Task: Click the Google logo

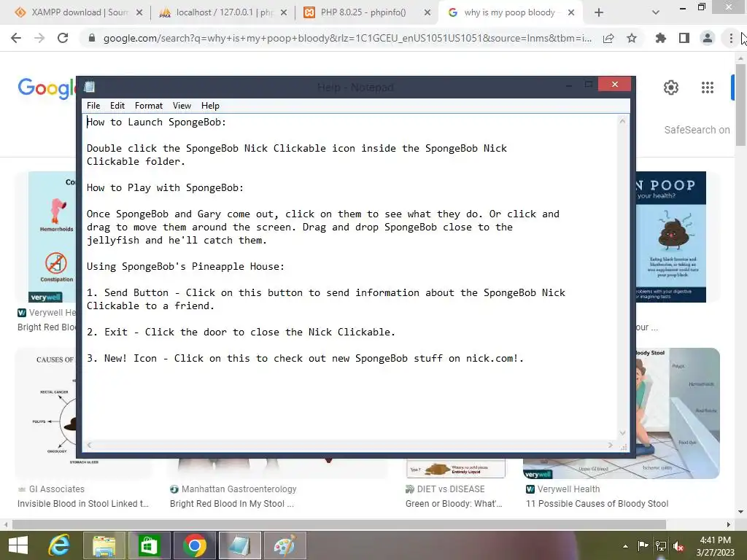Action: (47, 88)
